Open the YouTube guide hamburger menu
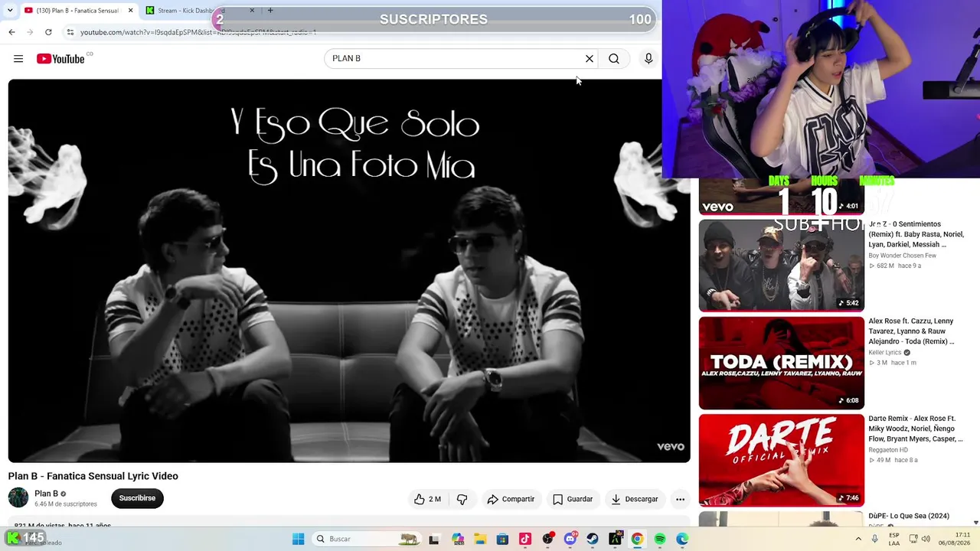The image size is (980, 551). coord(18,59)
